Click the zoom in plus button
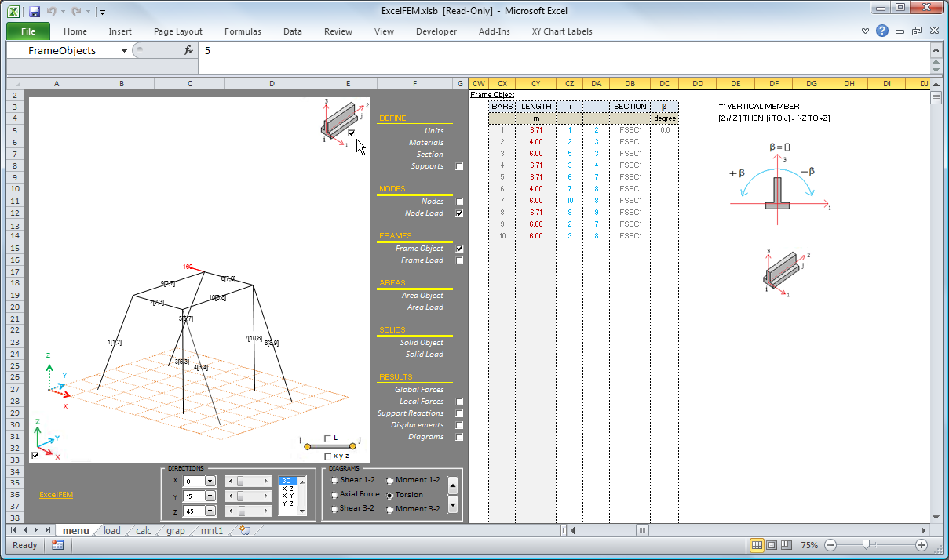The height and width of the screenshot is (560, 949). [x=922, y=545]
